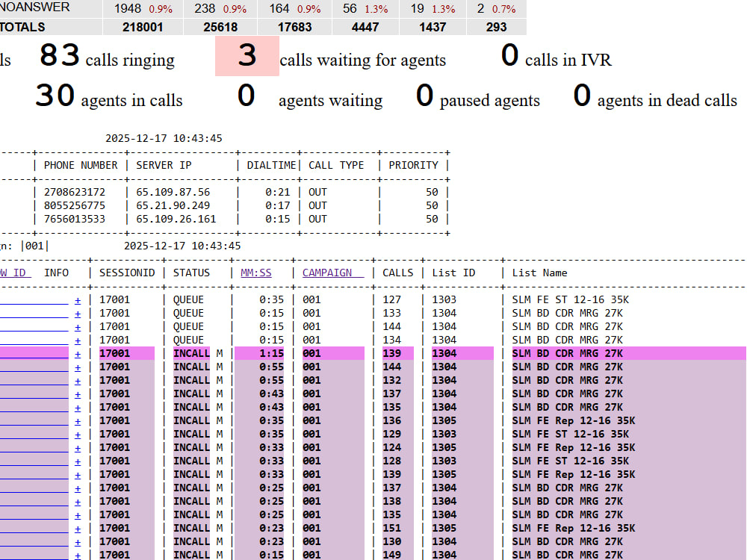The image size is (747, 560).
Task: Expand info '+' for INCALL row with 124 calls
Action: tap(78, 448)
